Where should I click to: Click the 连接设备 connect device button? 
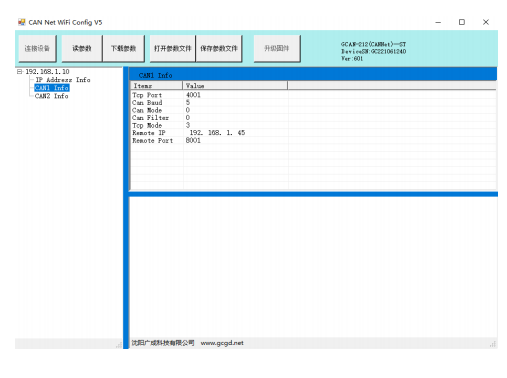(37, 48)
